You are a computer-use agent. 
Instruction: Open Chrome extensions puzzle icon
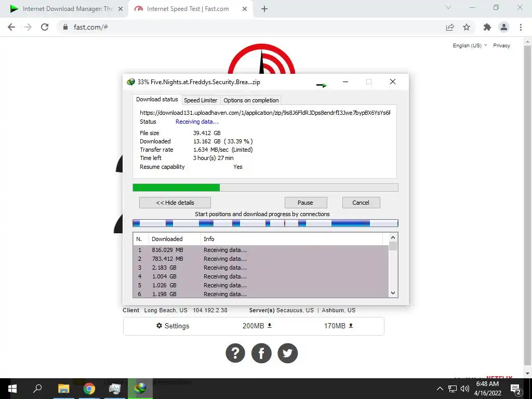point(487,27)
